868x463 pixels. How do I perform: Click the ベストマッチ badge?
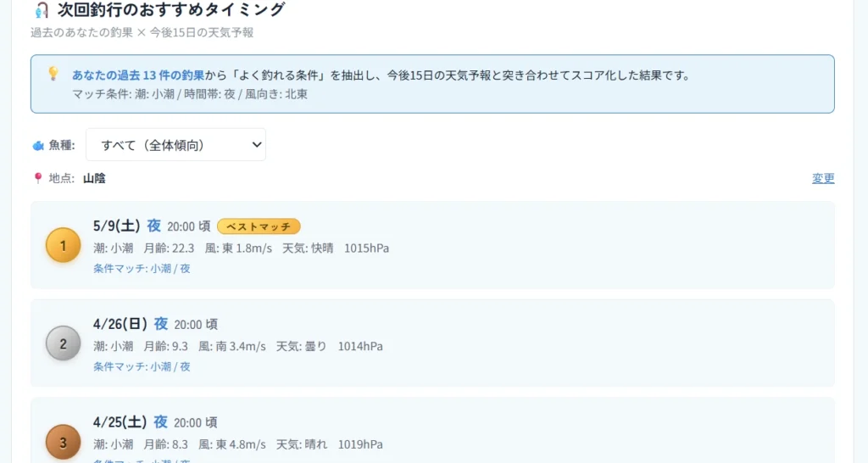pos(259,226)
